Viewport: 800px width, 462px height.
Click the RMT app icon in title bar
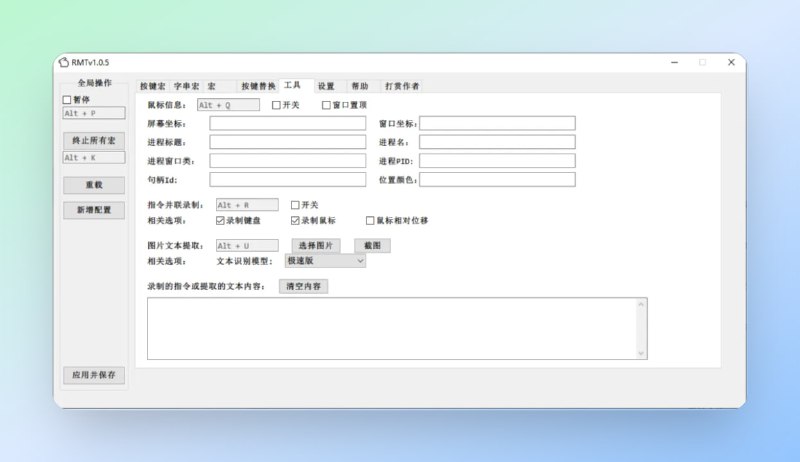(x=64, y=62)
